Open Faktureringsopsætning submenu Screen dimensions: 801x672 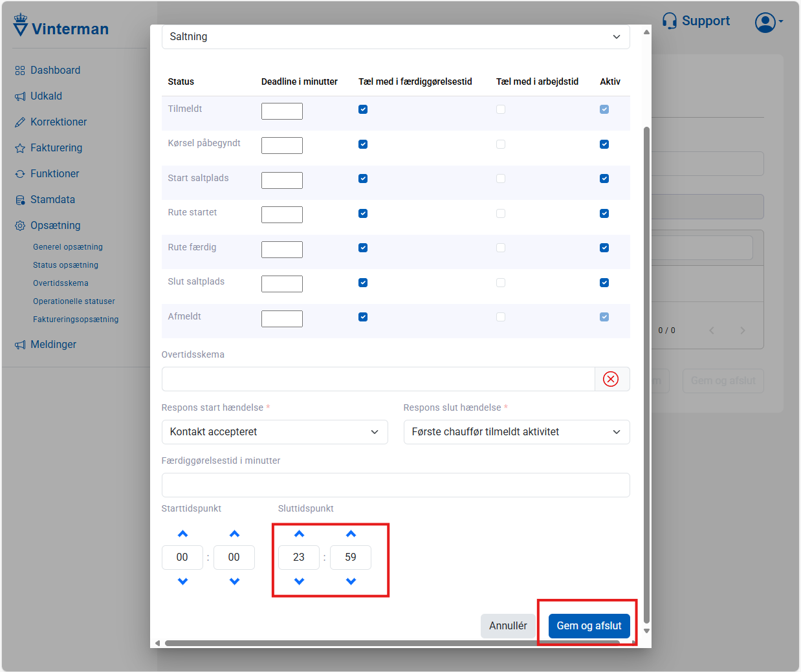pyautogui.click(x=76, y=320)
